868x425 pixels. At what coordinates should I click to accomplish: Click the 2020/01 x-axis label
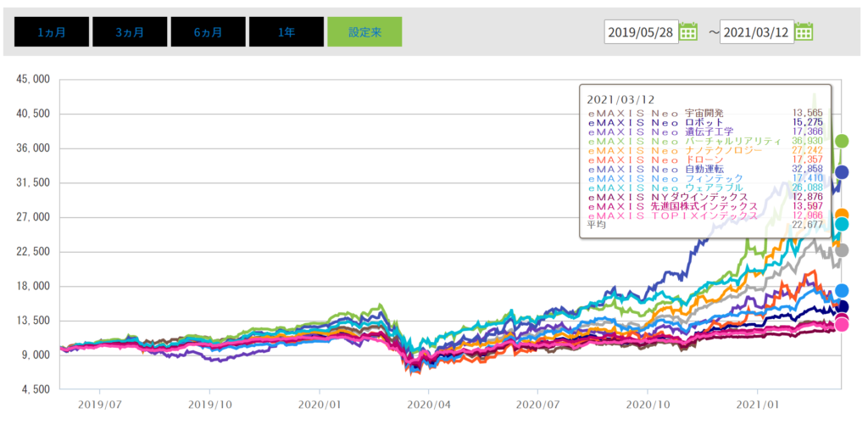coord(319,405)
